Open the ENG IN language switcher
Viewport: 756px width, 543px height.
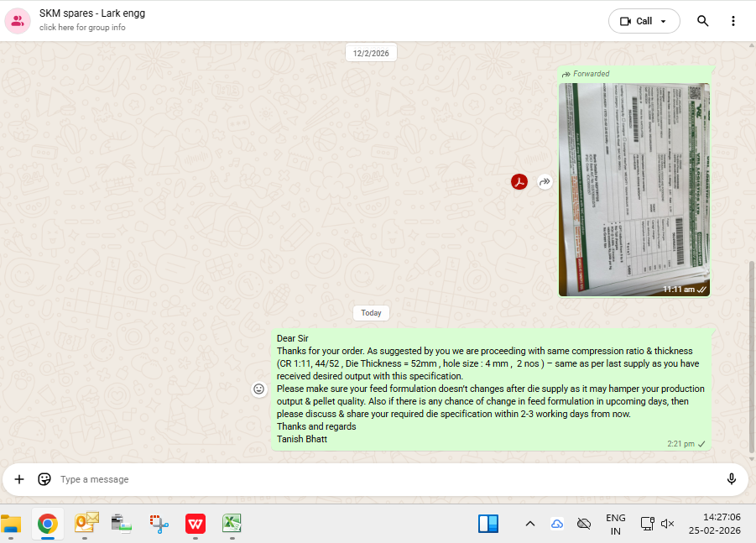tap(615, 525)
